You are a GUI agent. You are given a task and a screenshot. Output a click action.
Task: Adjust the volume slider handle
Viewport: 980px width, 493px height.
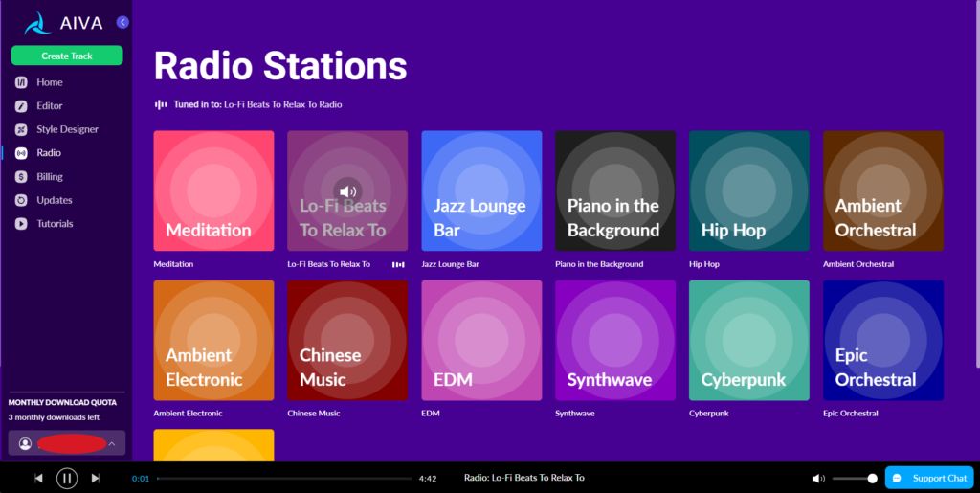(873, 479)
